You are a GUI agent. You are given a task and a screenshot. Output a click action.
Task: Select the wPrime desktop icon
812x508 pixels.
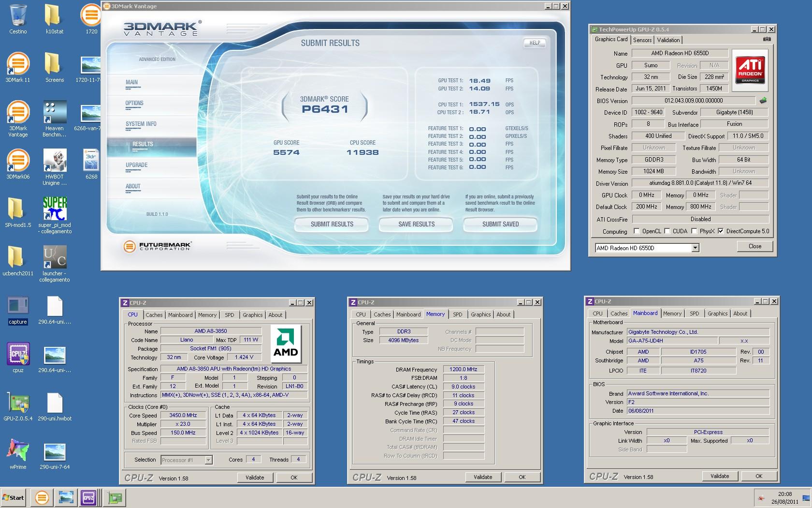[x=18, y=455]
